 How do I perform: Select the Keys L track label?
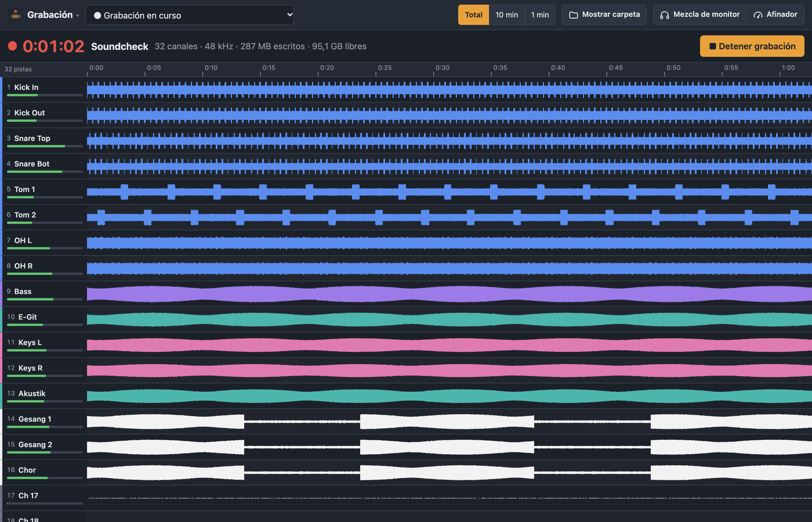pos(30,342)
